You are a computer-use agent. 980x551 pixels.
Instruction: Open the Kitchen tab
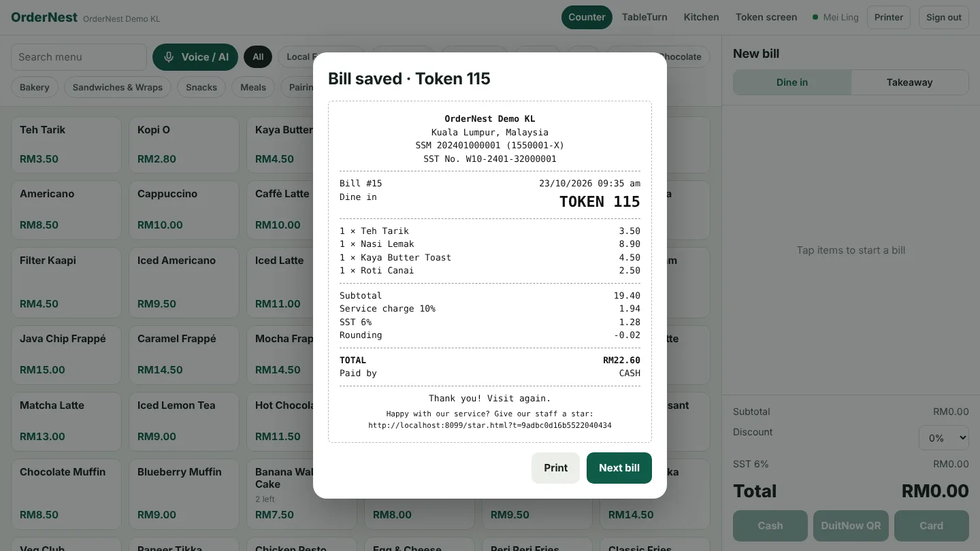click(x=701, y=17)
